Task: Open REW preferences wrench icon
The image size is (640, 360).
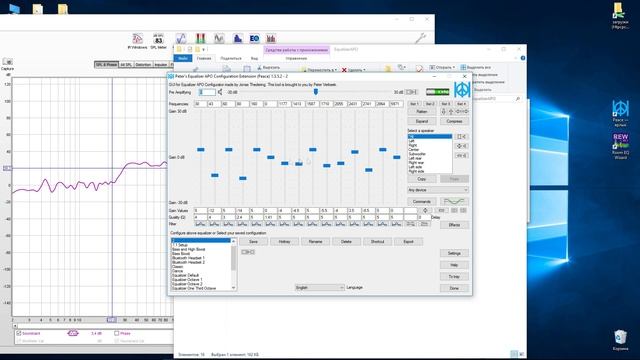Action: pyautogui.click(x=420, y=38)
